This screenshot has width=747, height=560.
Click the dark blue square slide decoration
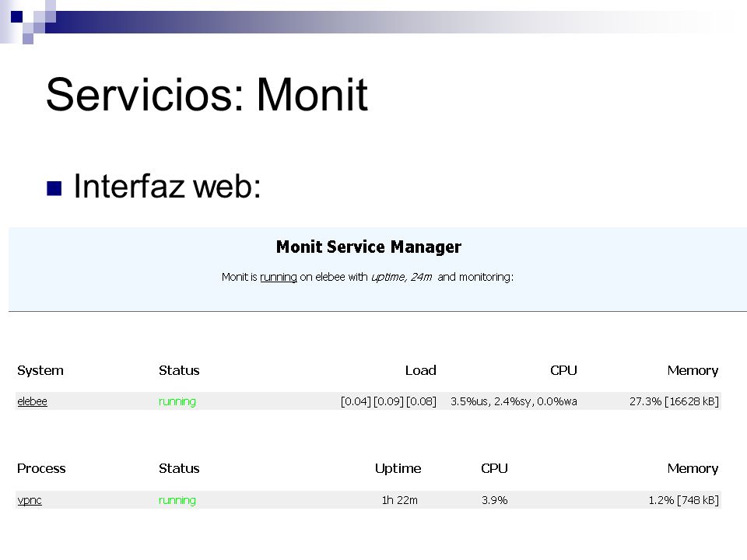coord(16,16)
